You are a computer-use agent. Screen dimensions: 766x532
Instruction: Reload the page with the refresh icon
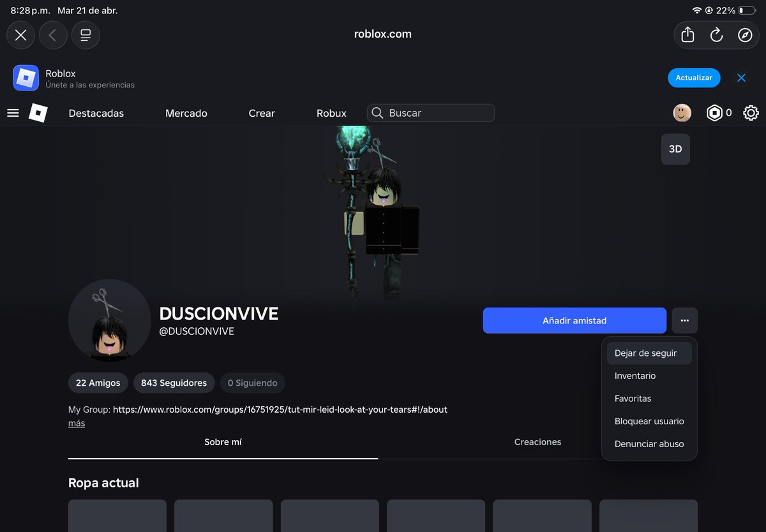point(716,35)
